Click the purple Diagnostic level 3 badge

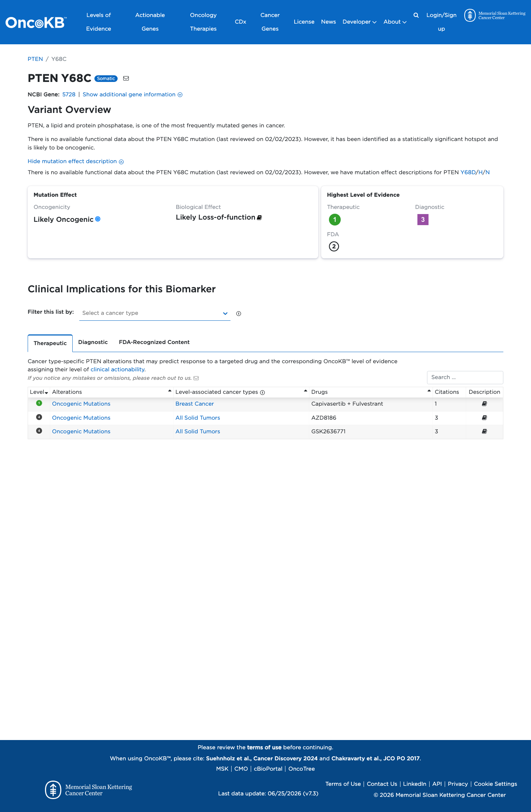point(423,220)
